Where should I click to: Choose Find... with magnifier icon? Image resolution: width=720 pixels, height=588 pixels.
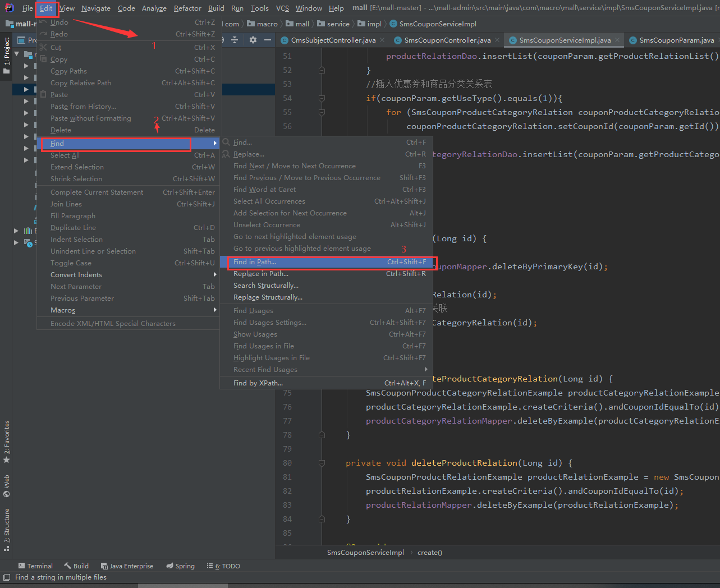pyautogui.click(x=326, y=143)
